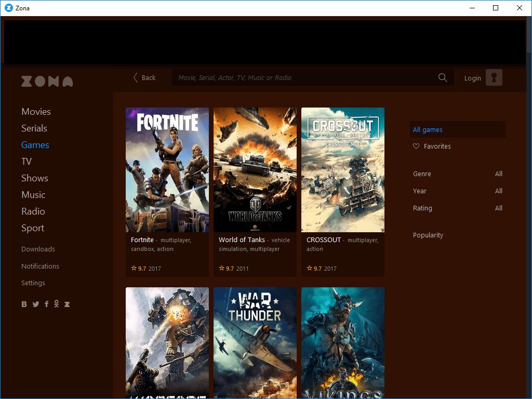Open the Odnoklassniki social icon
The image size is (532, 399).
pyautogui.click(x=56, y=304)
